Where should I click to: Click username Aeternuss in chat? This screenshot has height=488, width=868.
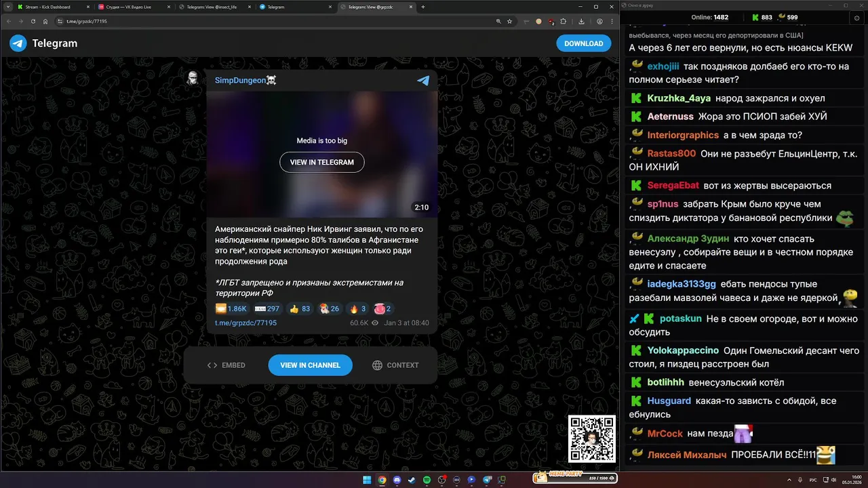(x=671, y=117)
